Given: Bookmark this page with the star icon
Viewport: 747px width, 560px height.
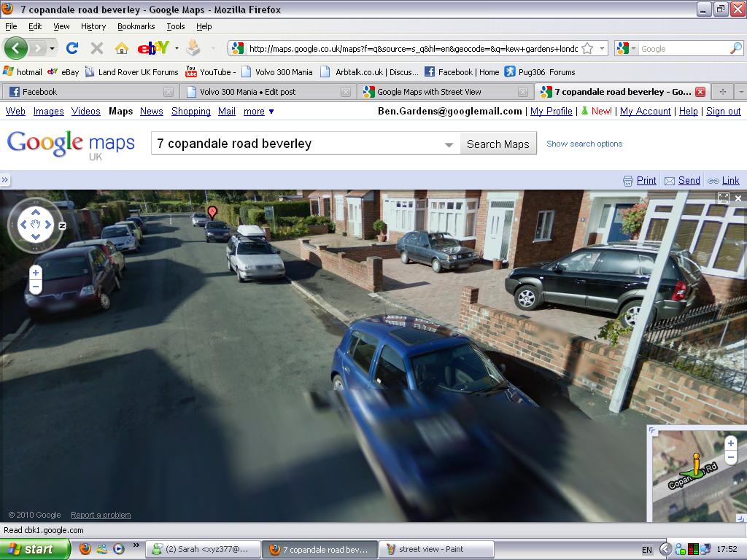Looking at the screenshot, I should (587, 49).
